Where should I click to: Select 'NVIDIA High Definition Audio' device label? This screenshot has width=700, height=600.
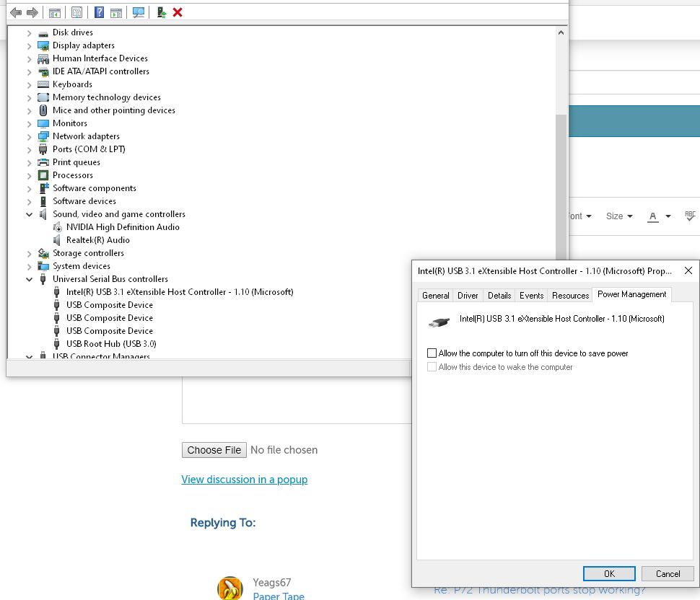coord(123,227)
